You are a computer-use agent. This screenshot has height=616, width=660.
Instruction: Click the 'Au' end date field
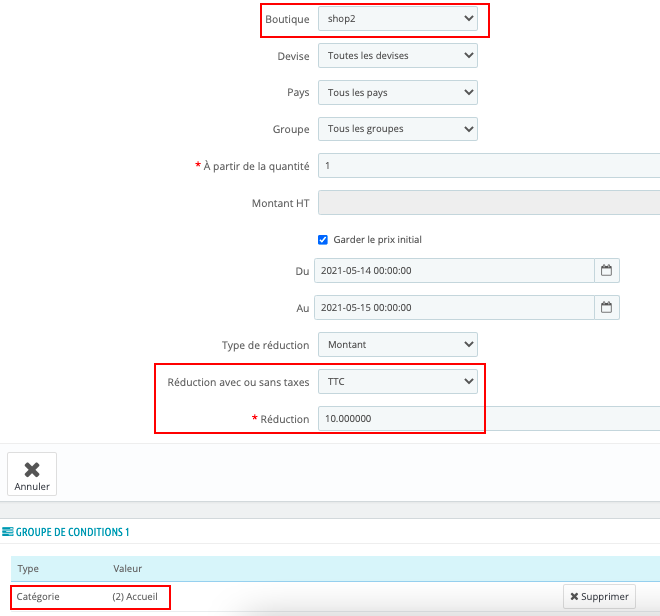pos(454,308)
